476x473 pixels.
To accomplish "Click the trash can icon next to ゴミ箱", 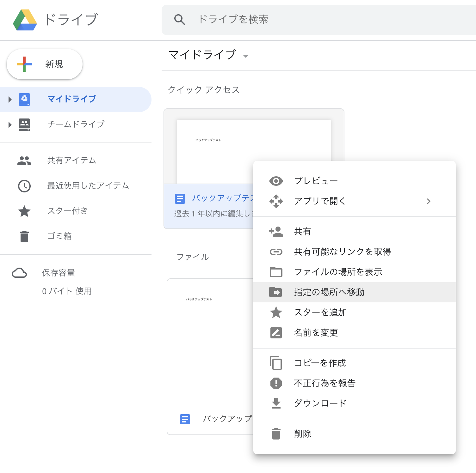I will (x=24, y=236).
